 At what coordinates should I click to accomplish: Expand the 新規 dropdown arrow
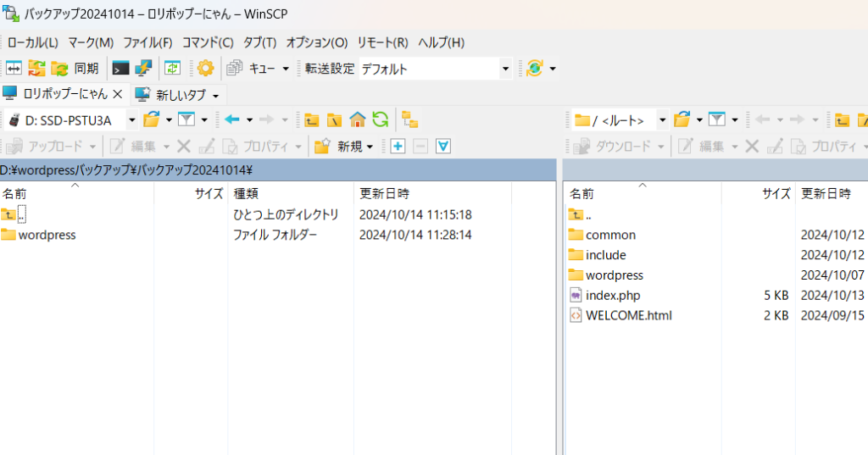click(x=370, y=147)
